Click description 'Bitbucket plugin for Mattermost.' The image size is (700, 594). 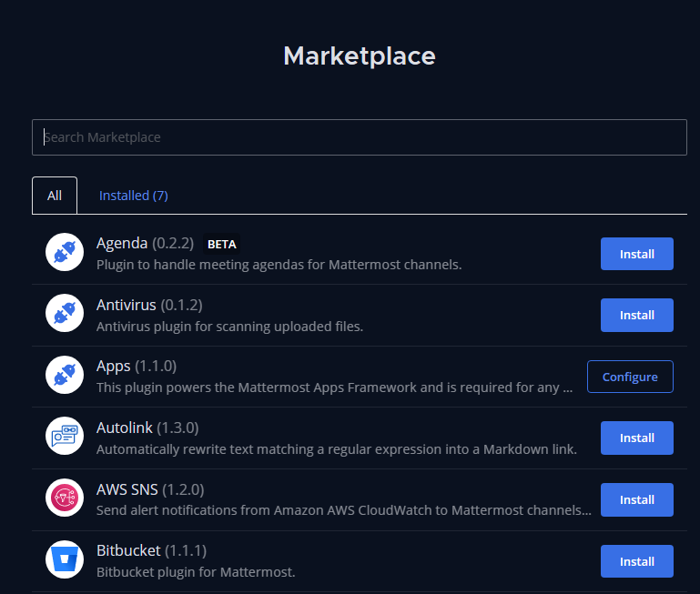point(196,571)
